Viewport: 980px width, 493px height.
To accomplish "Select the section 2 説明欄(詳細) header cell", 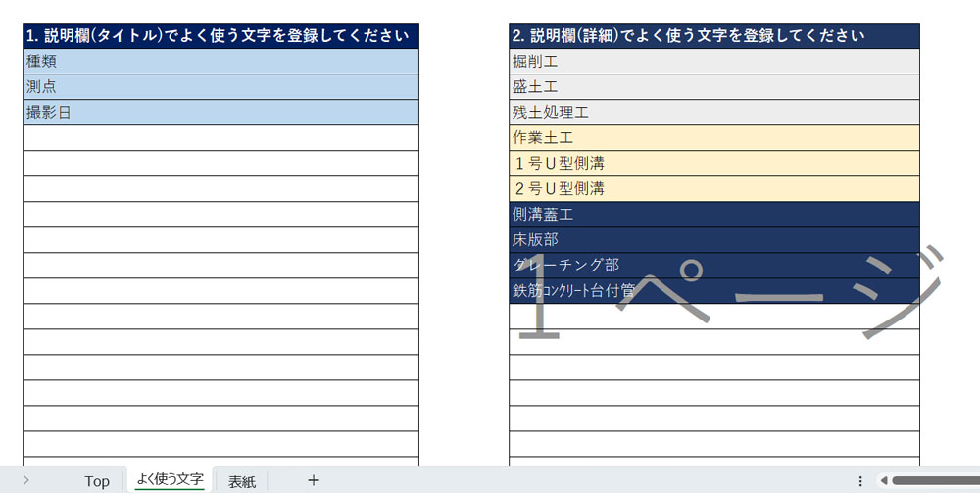I will [713, 36].
